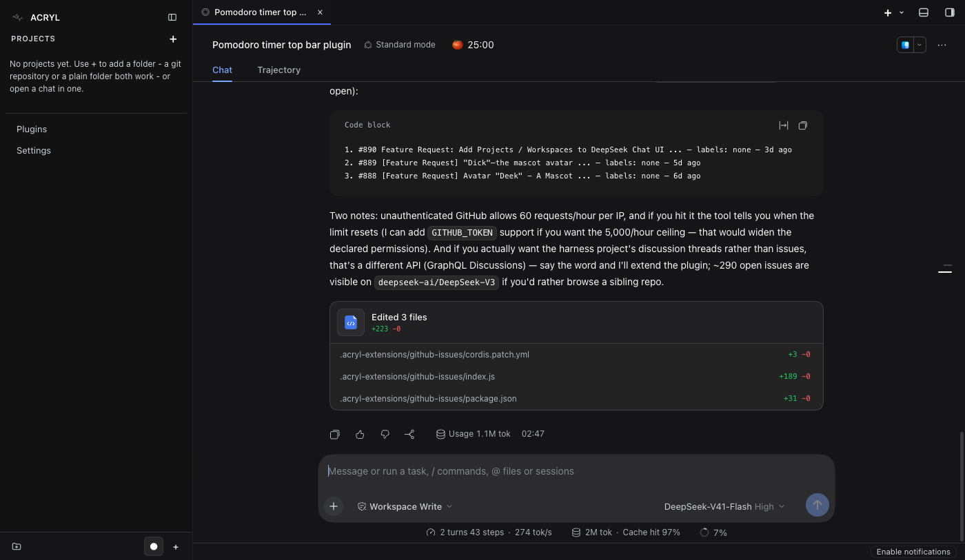The image size is (965, 560).
Task: Give the response a thumbs up
Action: [360, 434]
